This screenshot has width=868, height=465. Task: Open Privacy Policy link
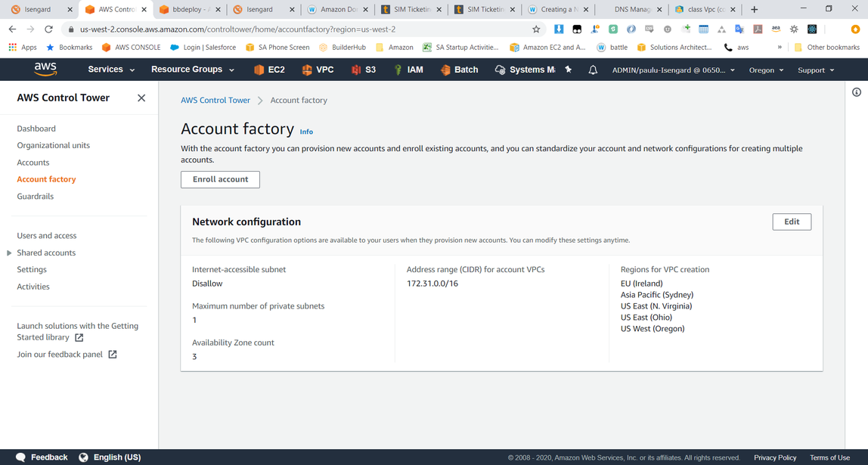coord(775,457)
